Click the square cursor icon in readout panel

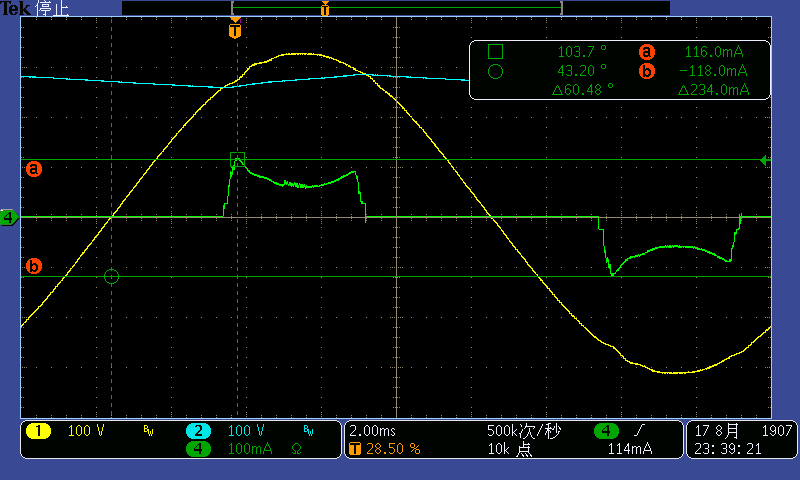(x=496, y=52)
